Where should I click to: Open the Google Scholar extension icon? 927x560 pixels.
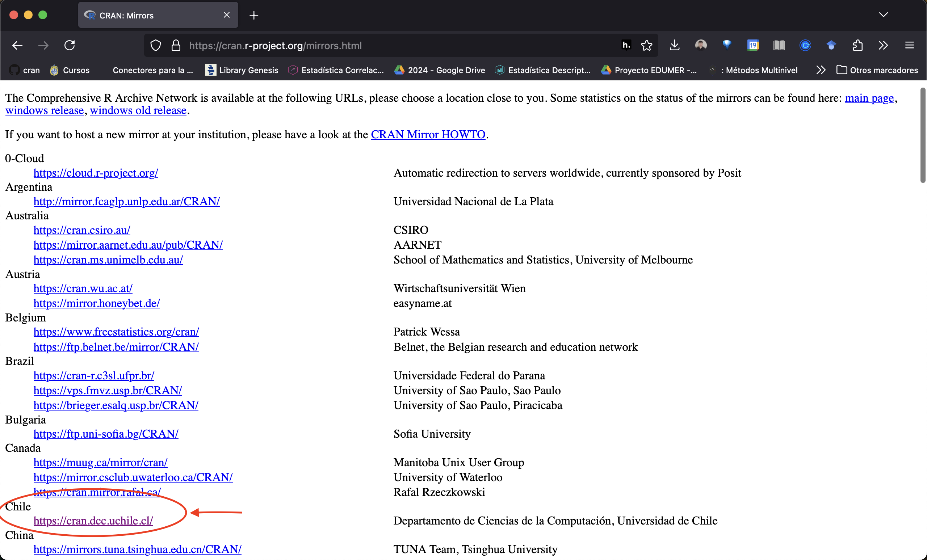click(831, 46)
